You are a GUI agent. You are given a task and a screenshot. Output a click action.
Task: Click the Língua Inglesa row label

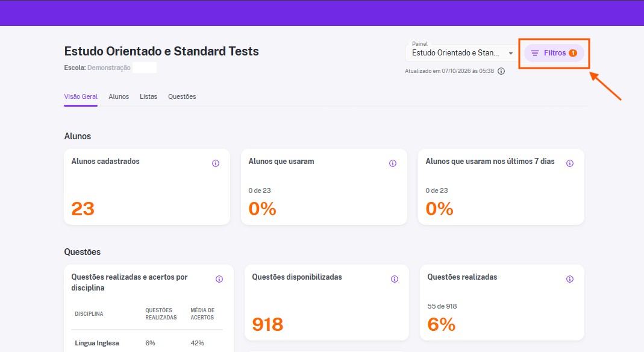97,344
